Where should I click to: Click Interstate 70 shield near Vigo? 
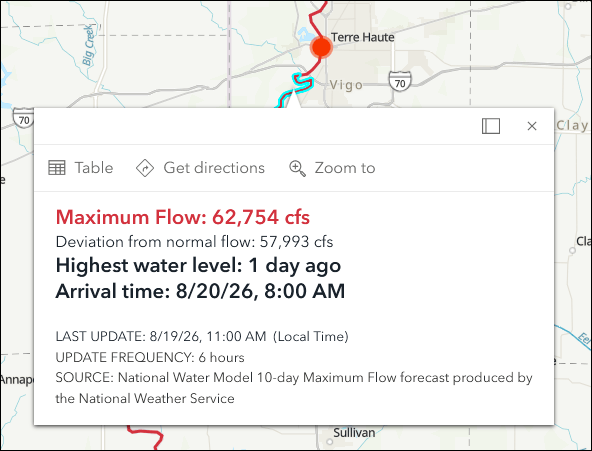point(400,81)
